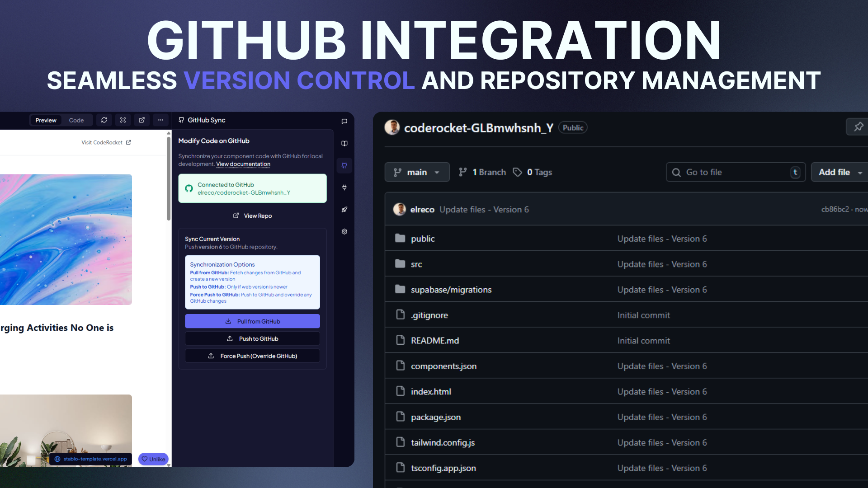Viewport: 868px width, 488px height.
Task: Open the integrations plug icon
Action: 344,188
